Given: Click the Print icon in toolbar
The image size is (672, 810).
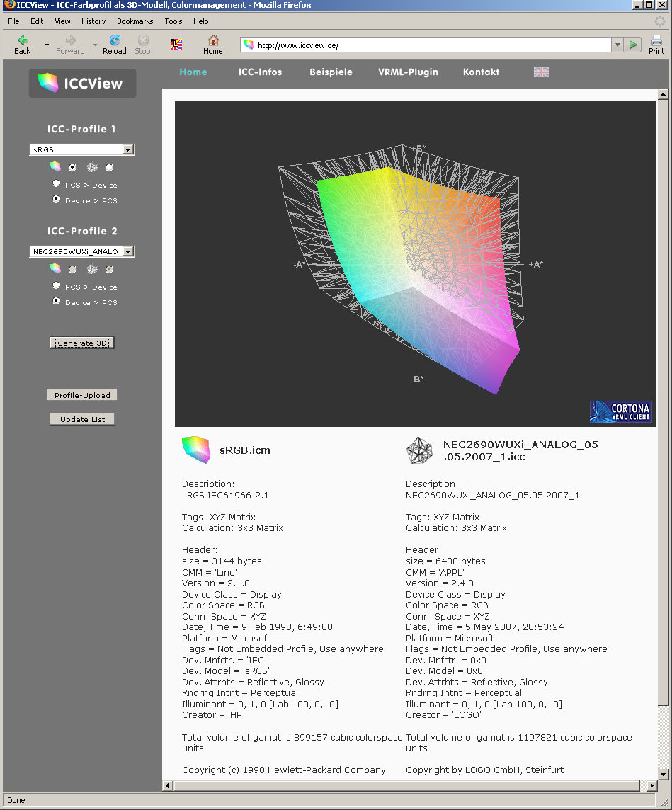Looking at the screenshot, I should (656, 44).
